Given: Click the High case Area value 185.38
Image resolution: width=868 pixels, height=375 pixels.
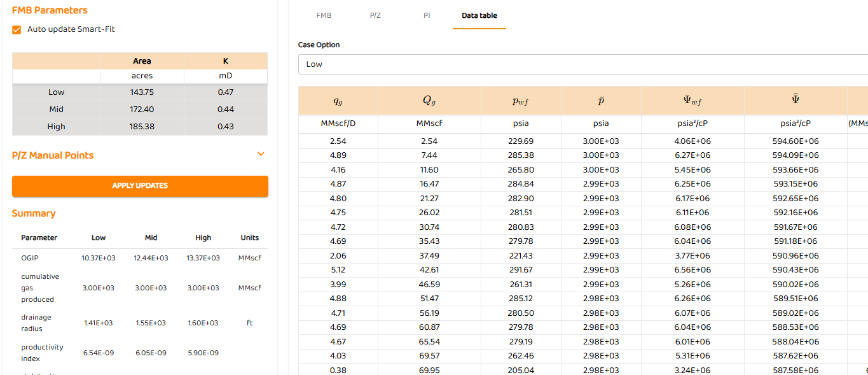Looking at the screenshot, I should pos(142,127).
